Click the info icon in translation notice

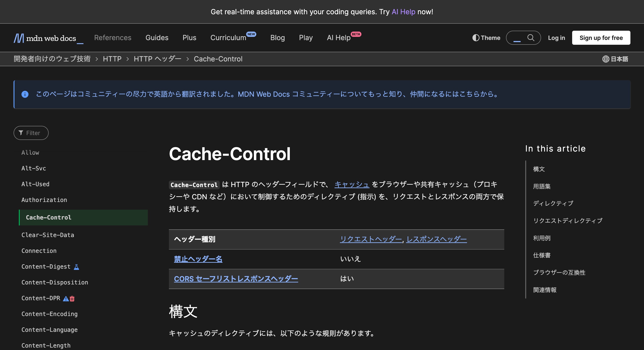pos(25,94)
